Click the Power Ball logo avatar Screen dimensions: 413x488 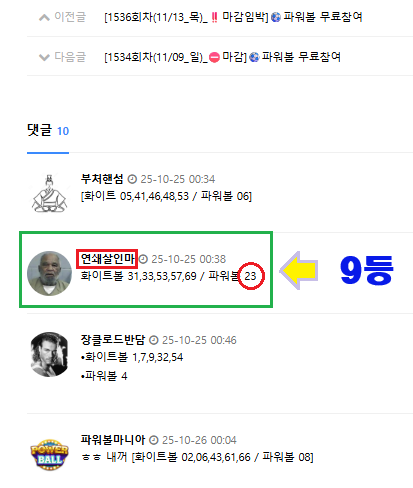[x=49, y=454]
